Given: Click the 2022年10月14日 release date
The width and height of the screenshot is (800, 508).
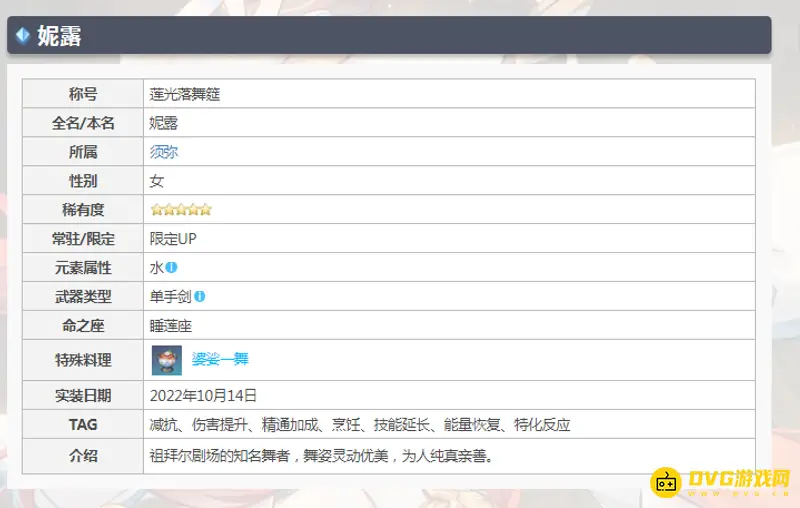Looking at the screenshot, I should pyautogui.click(x=203, y=395).
